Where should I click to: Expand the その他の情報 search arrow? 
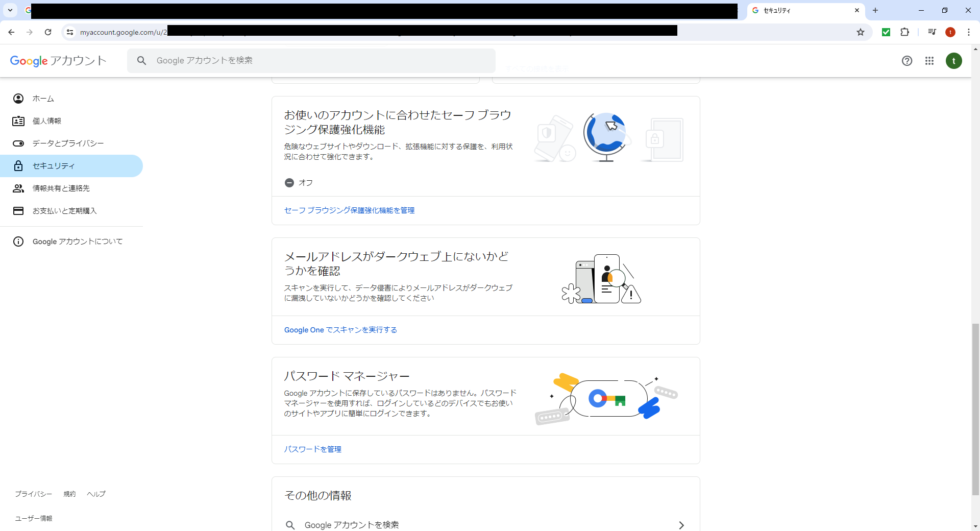pyautogui.click(x=681, y=525)
